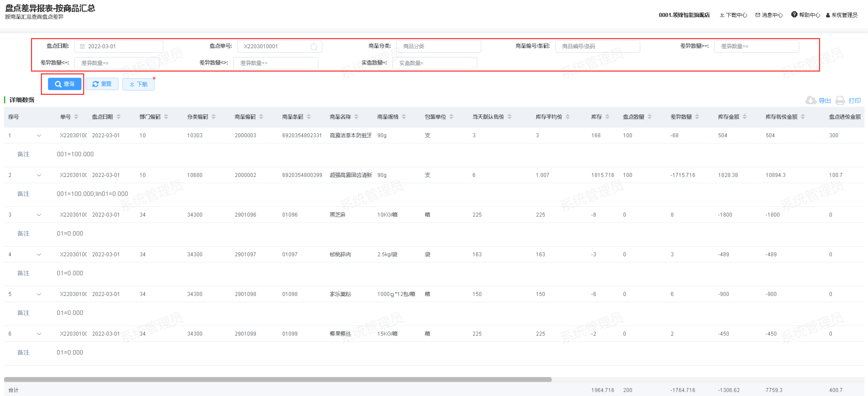Sort by 商品编码 column
Screen dimensions: 868x396
[x=261, y=117]
